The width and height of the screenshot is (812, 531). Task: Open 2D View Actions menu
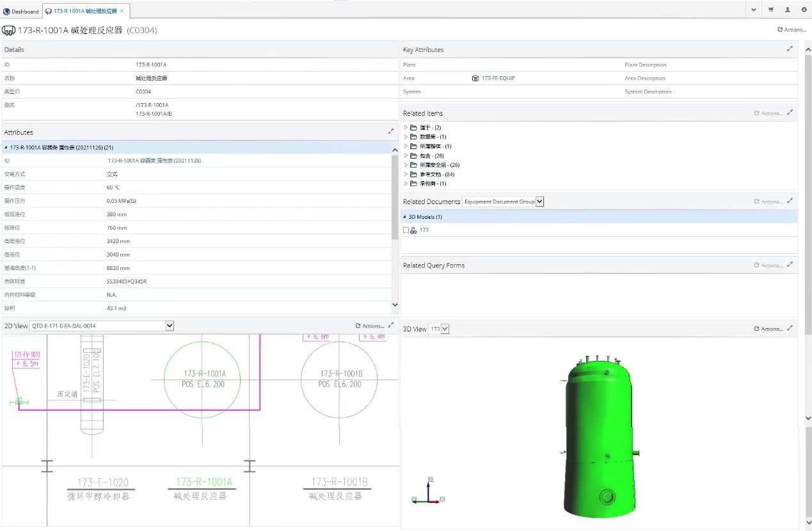pos(370,326)
